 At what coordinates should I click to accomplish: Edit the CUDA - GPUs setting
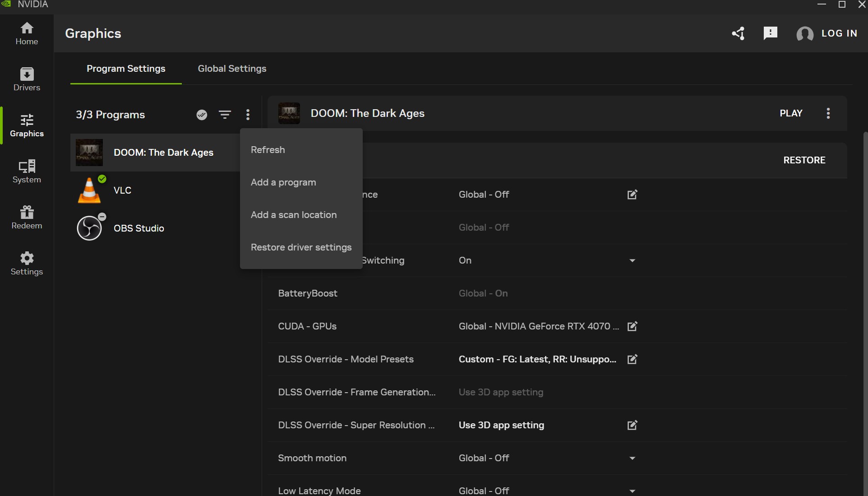(x=632, y=326)
